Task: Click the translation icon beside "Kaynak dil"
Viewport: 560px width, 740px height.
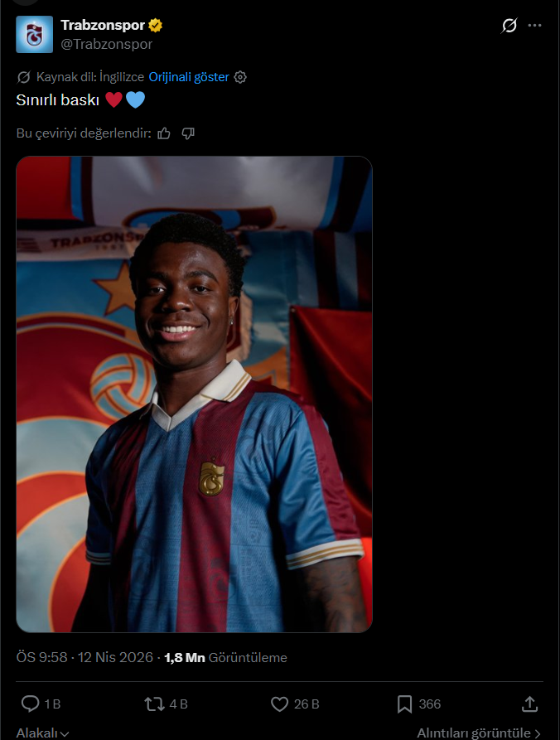Action: [x=24, y=77]
